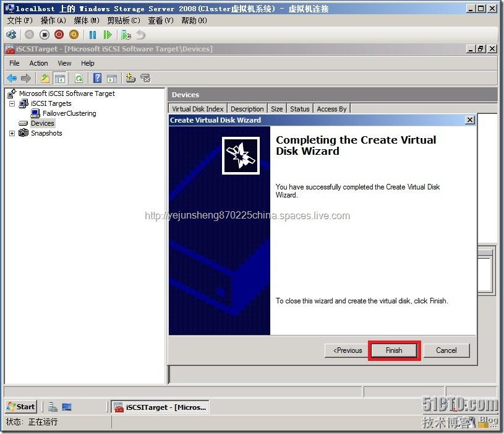Open the 剪贴板(C) menu

point(124,20)
